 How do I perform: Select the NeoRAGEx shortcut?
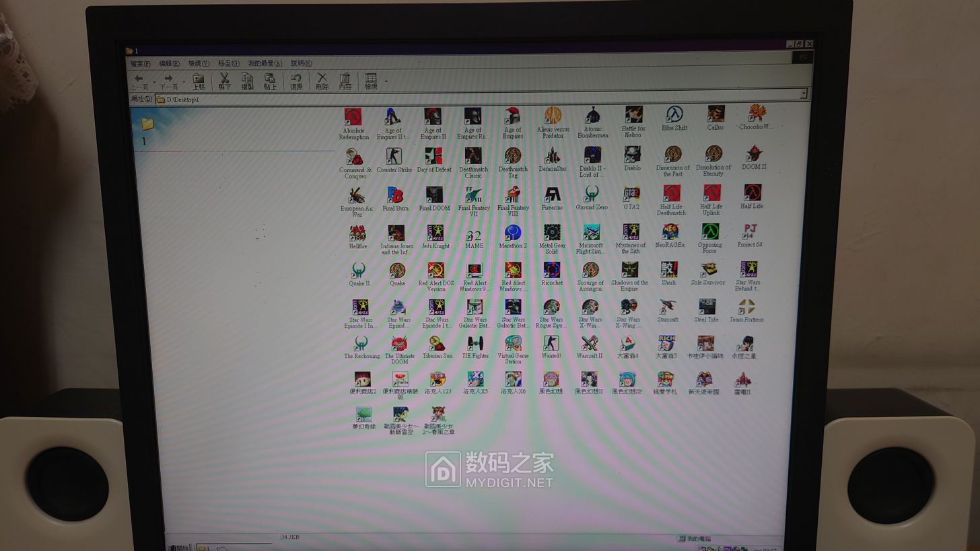670,236
